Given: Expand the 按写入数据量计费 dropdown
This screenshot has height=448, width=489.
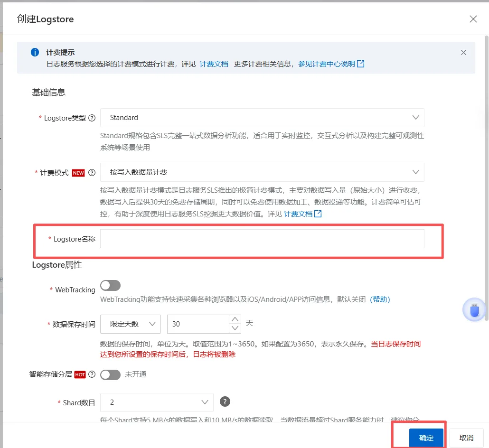Looking at the screenshot, I should 262,172.
